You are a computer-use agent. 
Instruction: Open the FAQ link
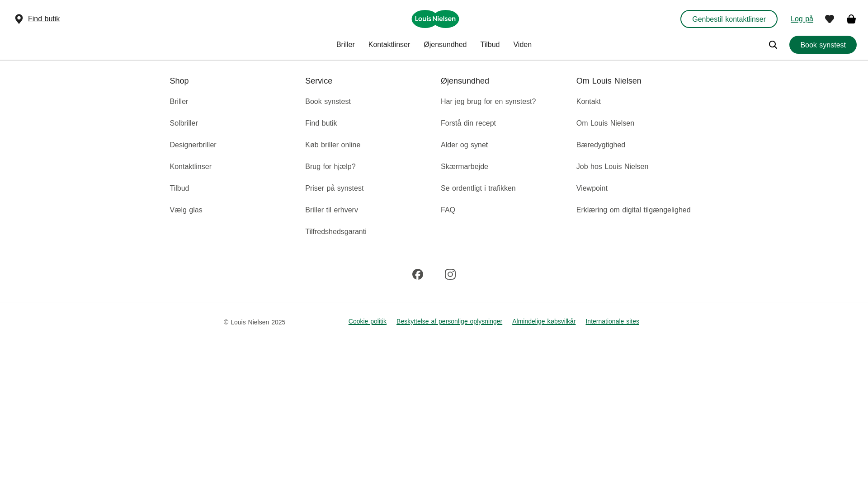coord(448,210)
